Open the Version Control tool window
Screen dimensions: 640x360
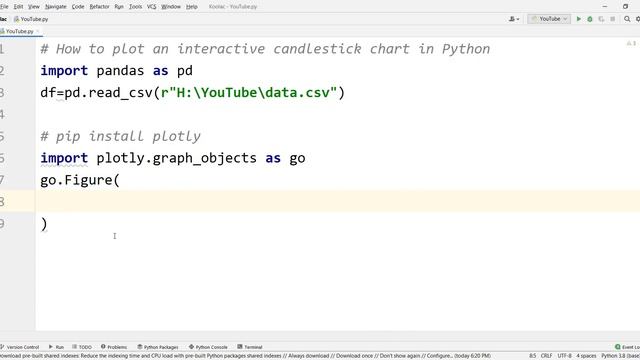(20, 347)
